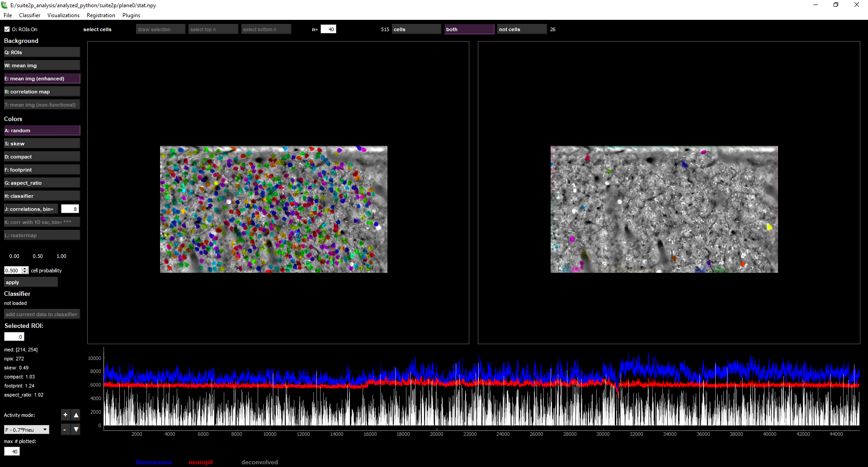Open the Registration menu
Image resolution: width=868 pixels, height=467 pixels.
(x=100, y=15)
